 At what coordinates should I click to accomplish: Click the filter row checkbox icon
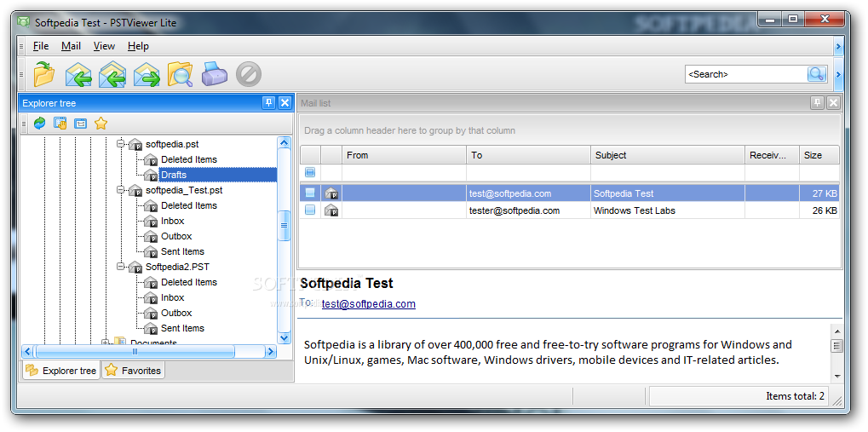pyautogui.click(x=311, y=172)
